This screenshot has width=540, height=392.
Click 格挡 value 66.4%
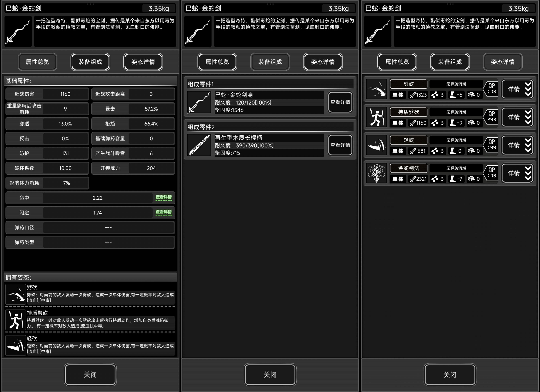coord(151,124)
